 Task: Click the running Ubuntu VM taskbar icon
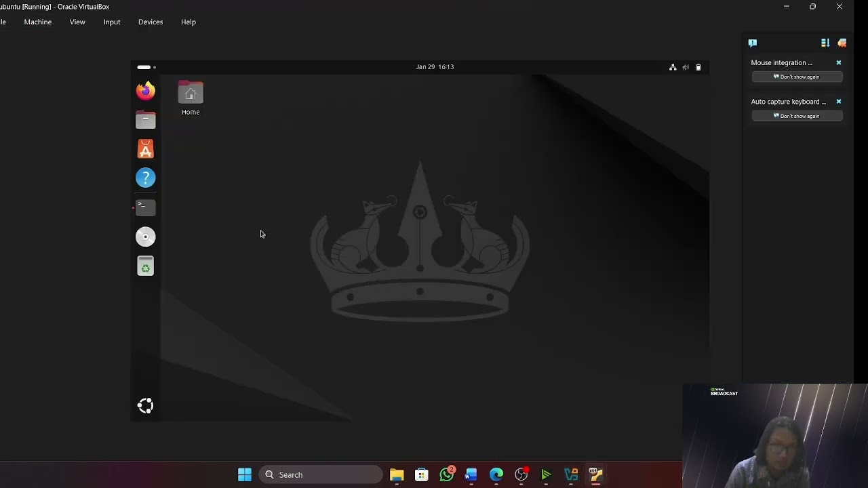tap(596, 475)
